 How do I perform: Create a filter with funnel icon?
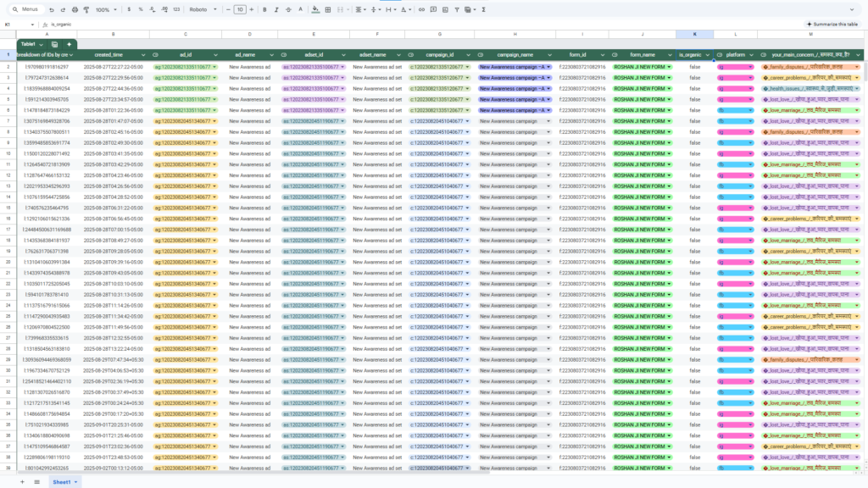pos(456,9)
